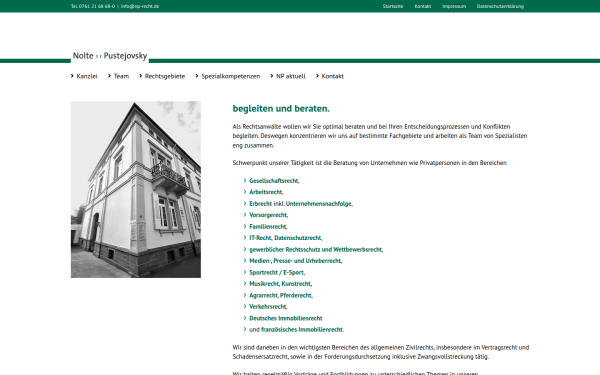Click the office building photo

(136, 189)
